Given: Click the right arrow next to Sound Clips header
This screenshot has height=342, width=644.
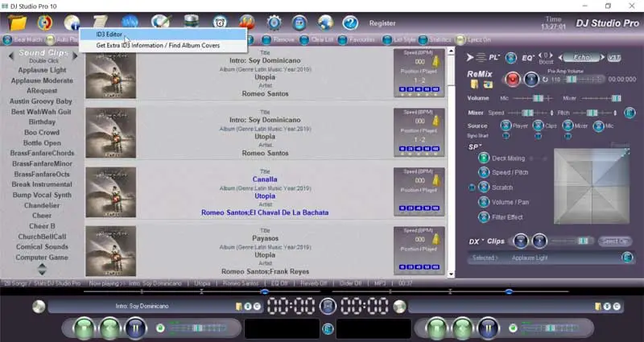Looking at the screenshot, I should 75,55.
